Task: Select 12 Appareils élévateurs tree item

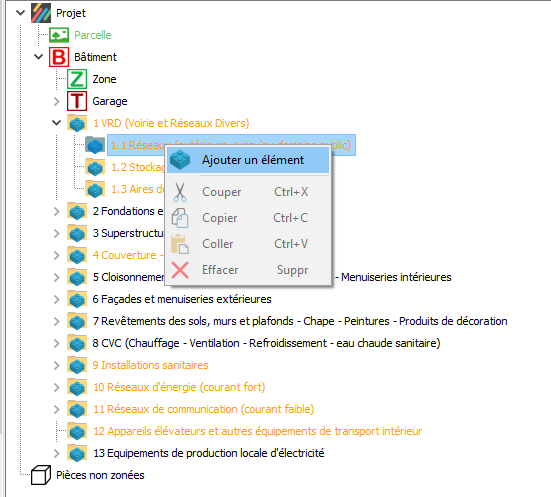Action: tap(257, 431)
